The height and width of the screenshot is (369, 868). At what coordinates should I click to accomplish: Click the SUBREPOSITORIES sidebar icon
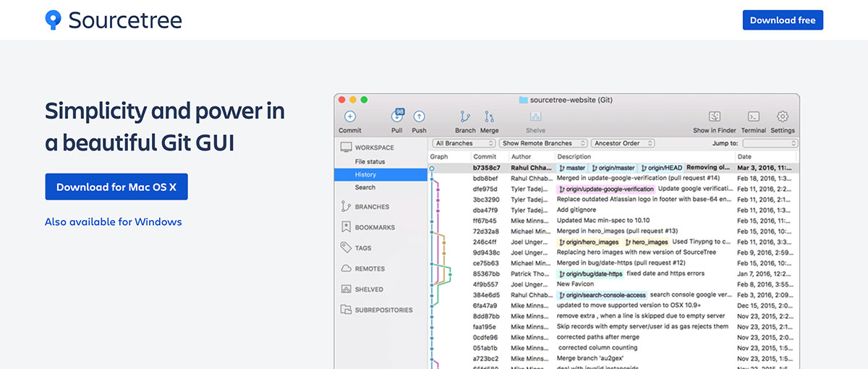tap(346, 310)
